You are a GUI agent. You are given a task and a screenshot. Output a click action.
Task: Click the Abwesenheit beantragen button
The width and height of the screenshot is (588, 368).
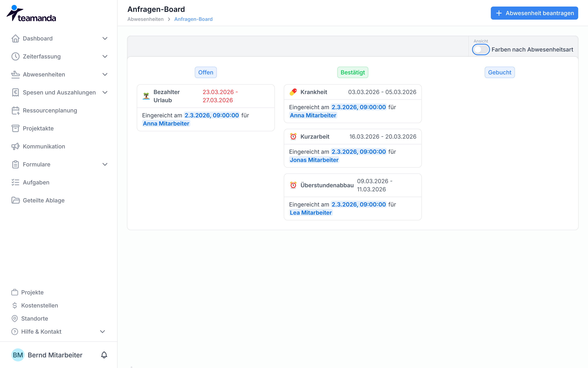(534, 13)
